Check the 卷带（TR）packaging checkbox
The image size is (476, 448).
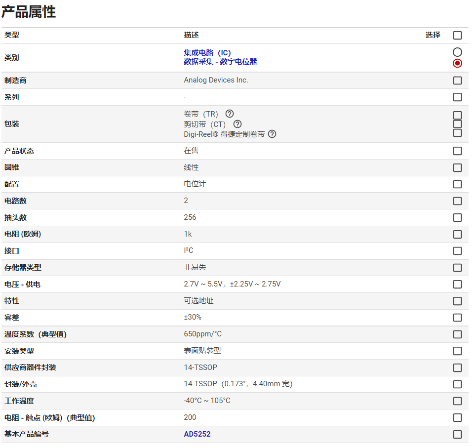pyautogui.click(x=457, y=115)
